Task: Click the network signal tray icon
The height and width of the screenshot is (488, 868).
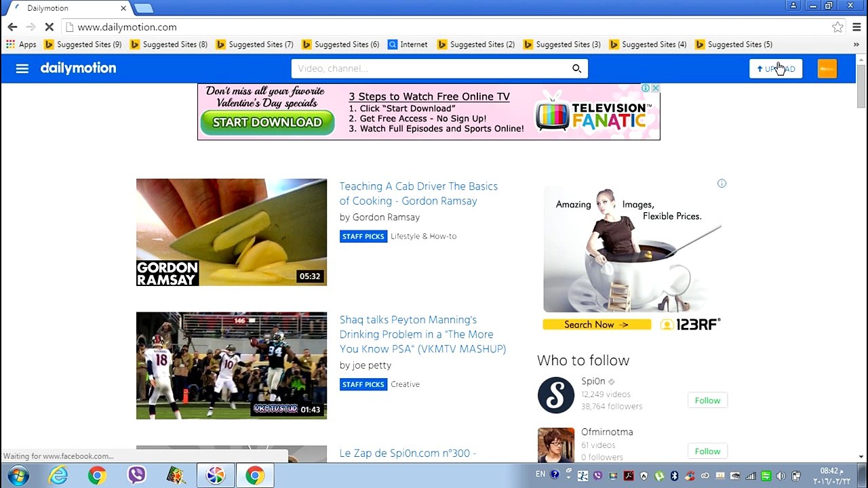Action: [x=751, y=476]
